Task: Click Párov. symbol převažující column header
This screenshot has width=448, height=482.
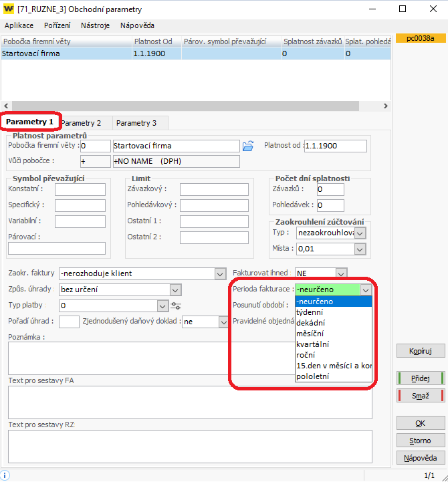Action: click(x=231, y=41)
